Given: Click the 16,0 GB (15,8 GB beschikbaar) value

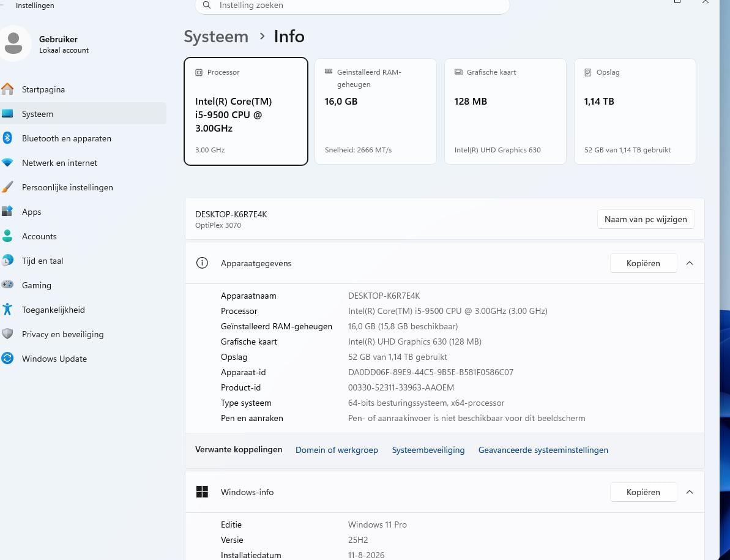Looking at the screenshot, I should (x=403, y=326).
